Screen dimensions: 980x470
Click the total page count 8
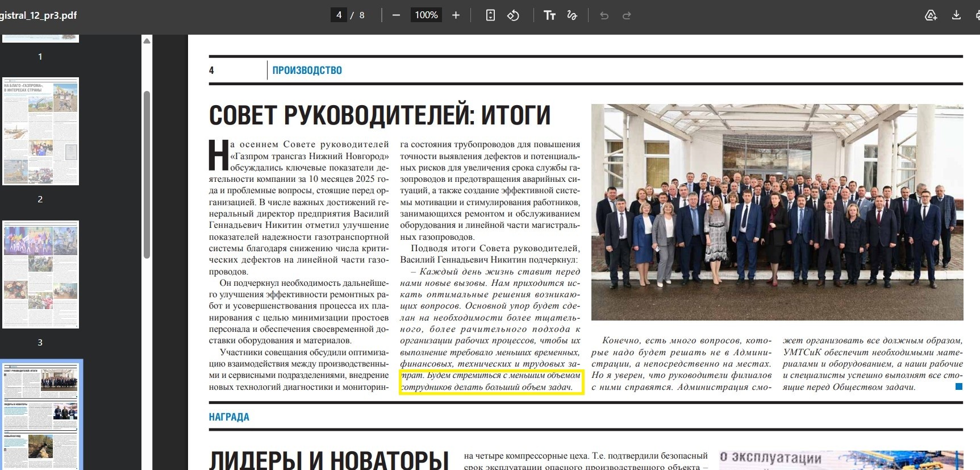point(362,15)
